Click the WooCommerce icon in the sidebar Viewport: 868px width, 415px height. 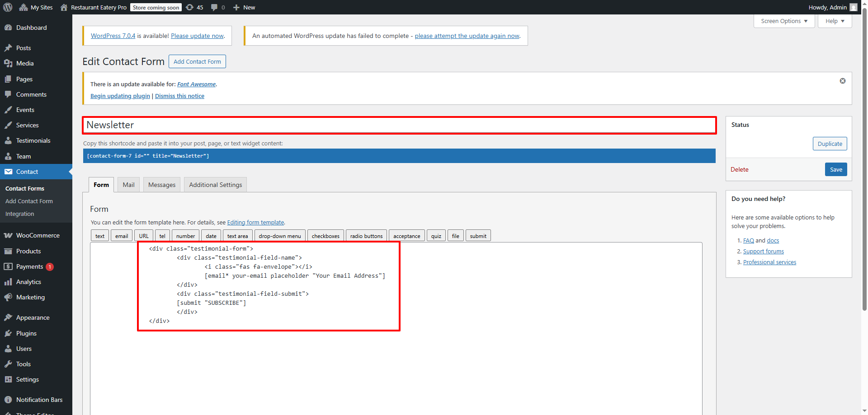pyautogui.click(x=8, y=235)
